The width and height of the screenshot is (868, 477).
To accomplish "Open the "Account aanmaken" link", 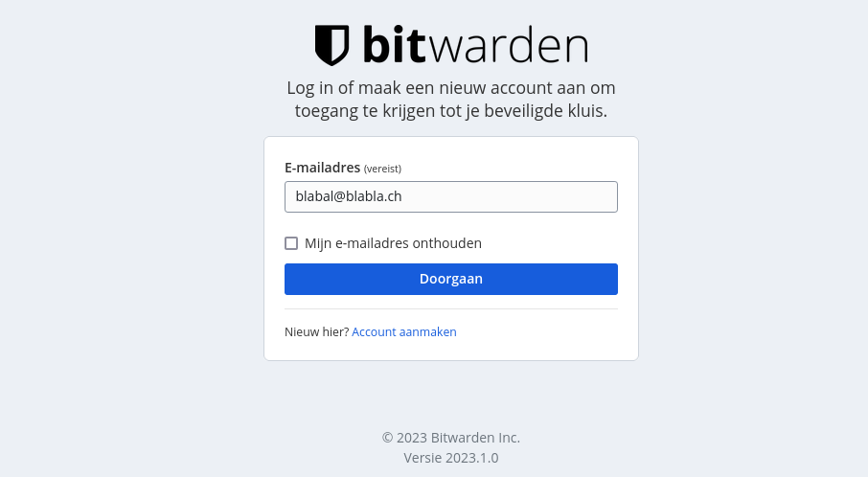I will [403, 332].
